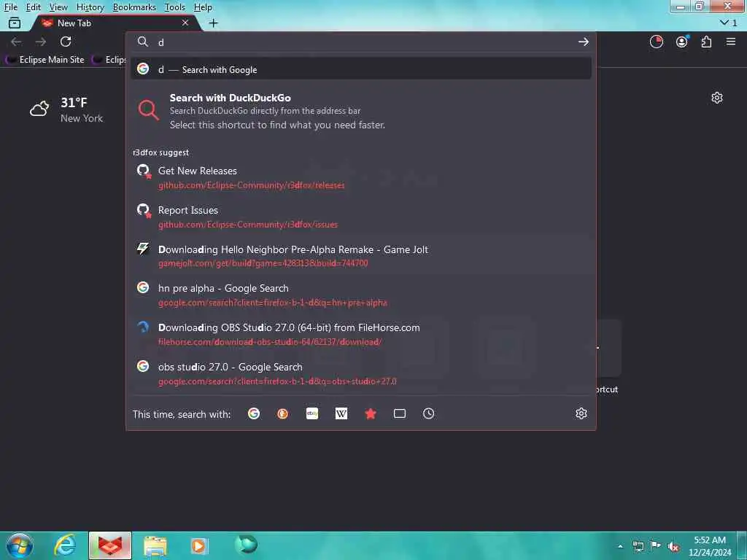Click the Show desktop strip at the end of the taskbar
The height and width of the screenshot is (560, 747).
click(742, 545)
